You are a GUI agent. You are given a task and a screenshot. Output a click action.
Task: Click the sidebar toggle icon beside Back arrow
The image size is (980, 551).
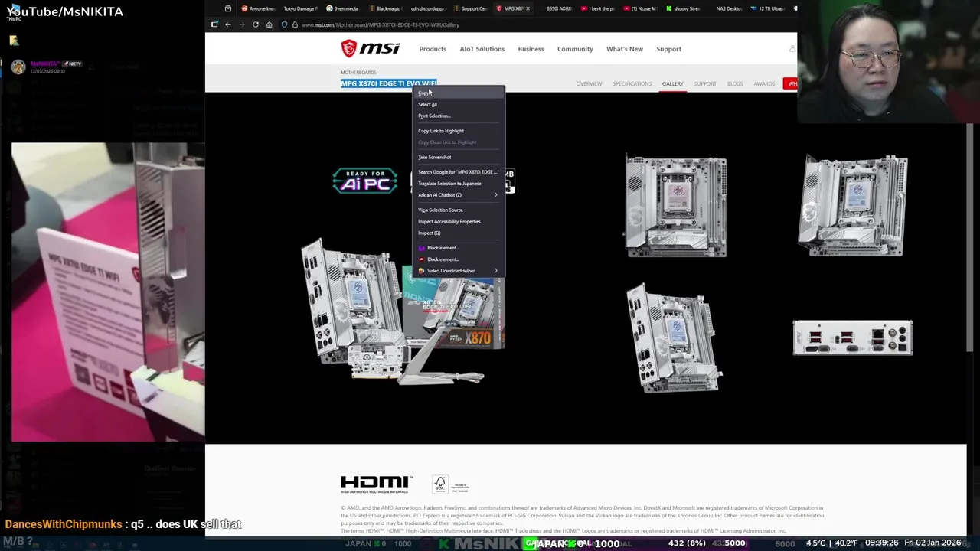pyautogui.click(x=214, y=24)
